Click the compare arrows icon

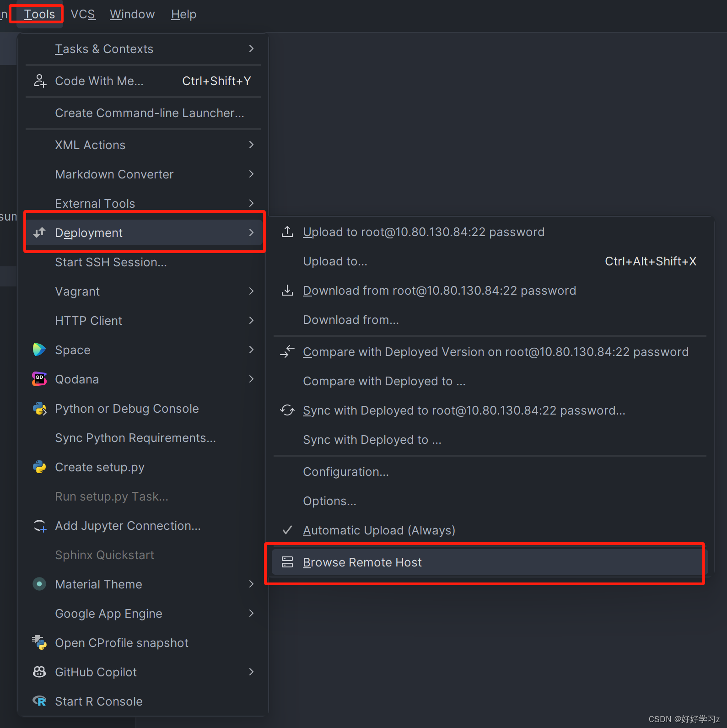(287, 351)
